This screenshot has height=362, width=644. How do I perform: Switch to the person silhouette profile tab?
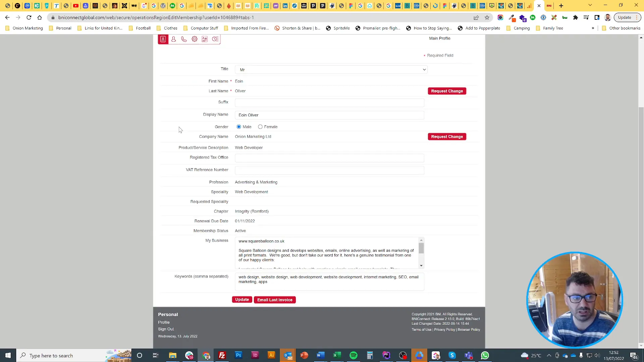[173, 39]
